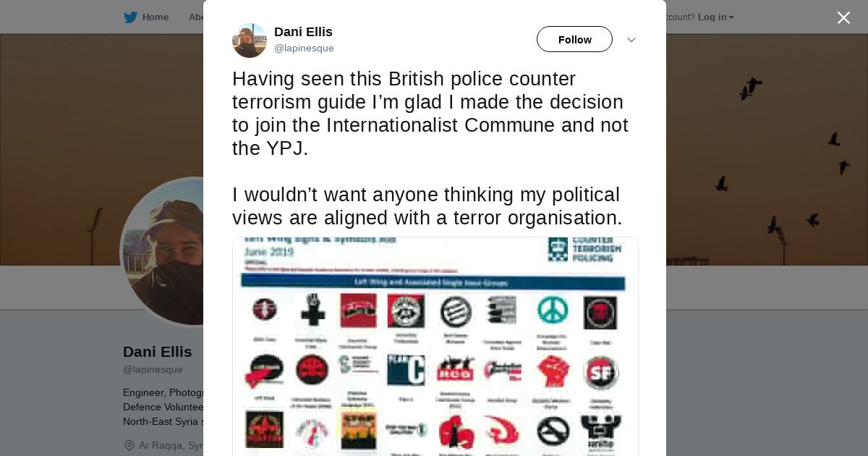The width and height of the screenshot is (868, 456).
Task: Click the peace symbol logo in image
Action: pyautogui.click(x=552, y=311)
